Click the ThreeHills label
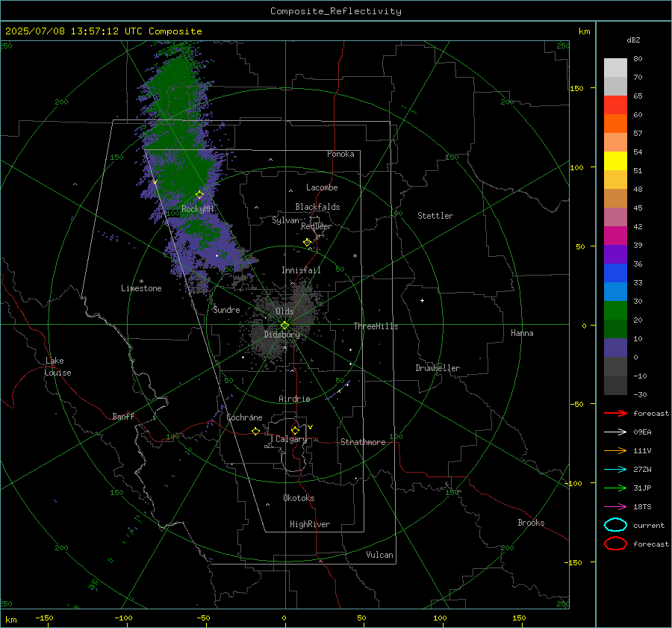This screenshot has width=672, height=628. [x=376, y=326]
